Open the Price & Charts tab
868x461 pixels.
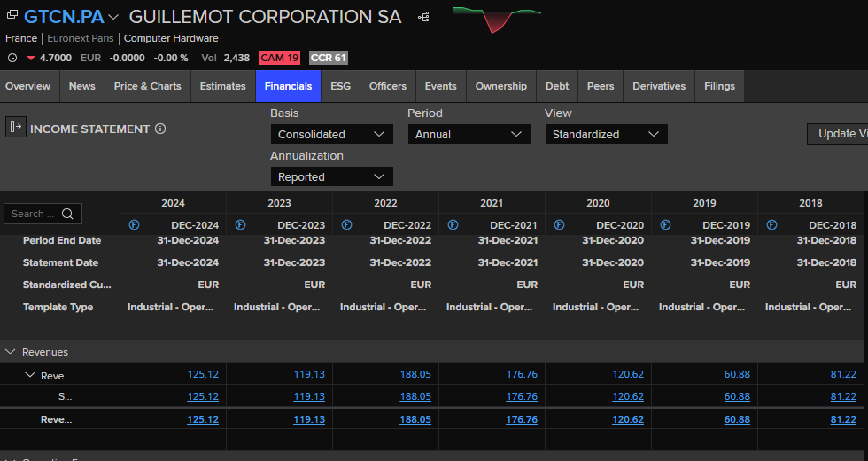(147, 86)
